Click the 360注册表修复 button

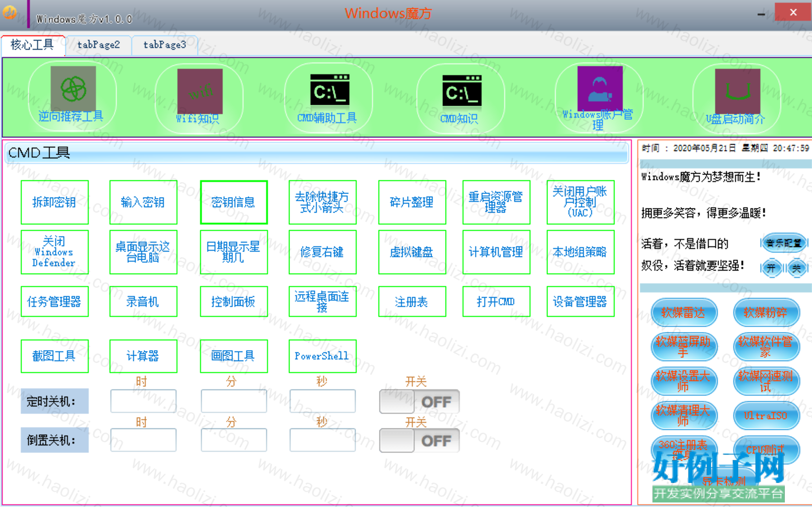(684, 450)
